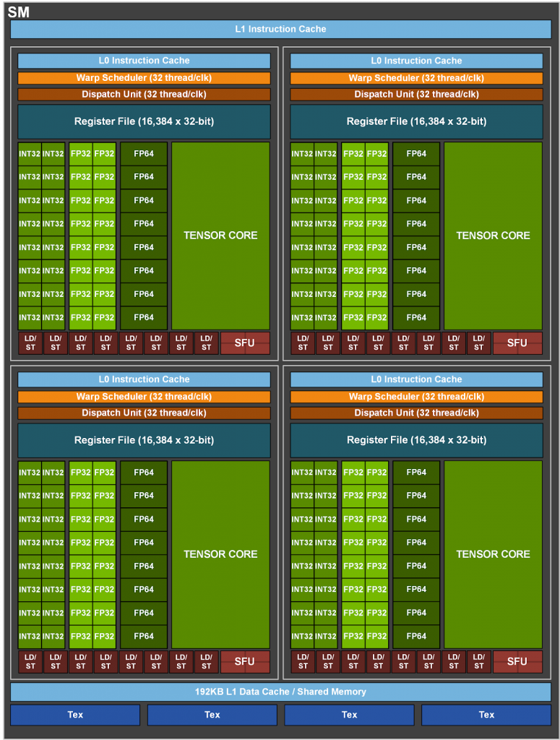The width and height of the screenshot is (560, 740).
Task: Click bottom-right partition's L0 Instruction Cache
Action: coord(417,379)
